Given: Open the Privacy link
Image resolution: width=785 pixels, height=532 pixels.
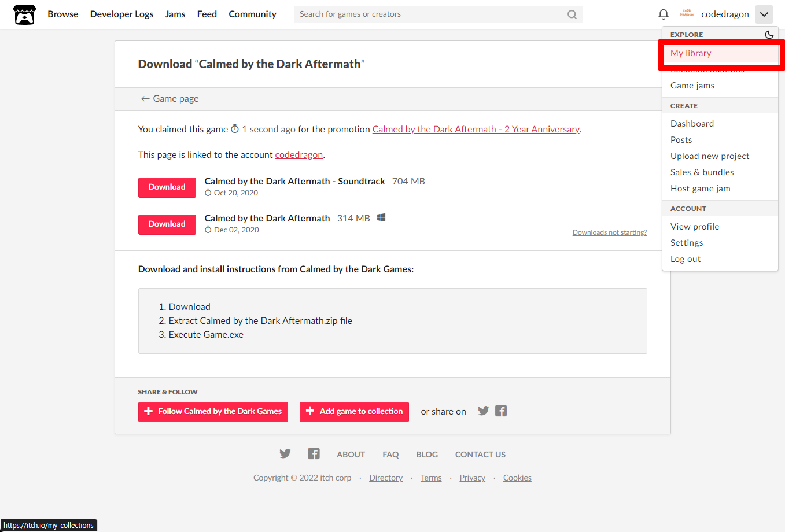Looking at the screenshot, I should (x=473, y=478).
